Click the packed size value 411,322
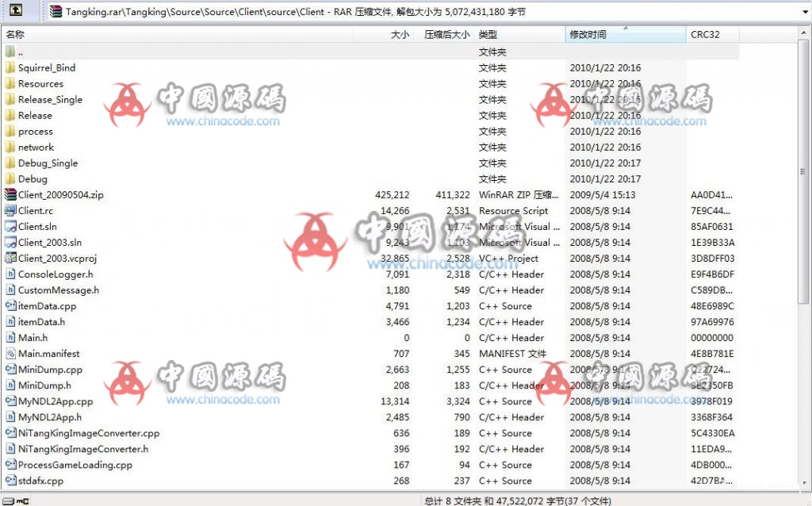 pos(453,195)
